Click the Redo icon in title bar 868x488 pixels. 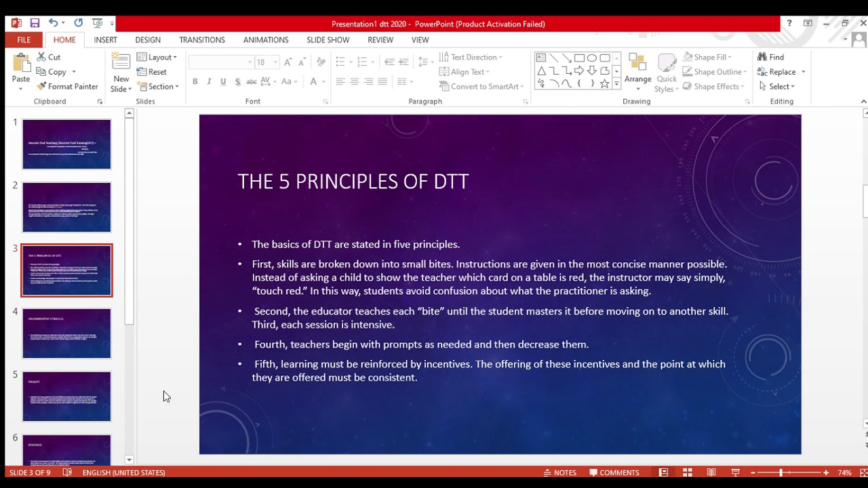click(x=78, y=23)
